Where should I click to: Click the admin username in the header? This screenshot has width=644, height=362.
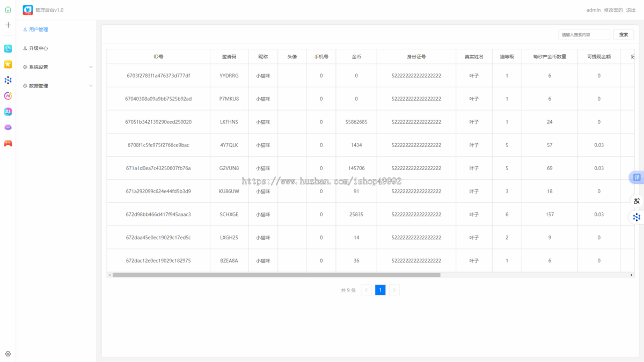[594, 10]
